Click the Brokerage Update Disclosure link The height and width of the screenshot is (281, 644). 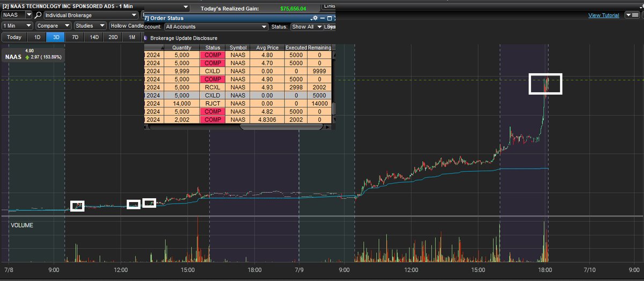tap(184, 38)
